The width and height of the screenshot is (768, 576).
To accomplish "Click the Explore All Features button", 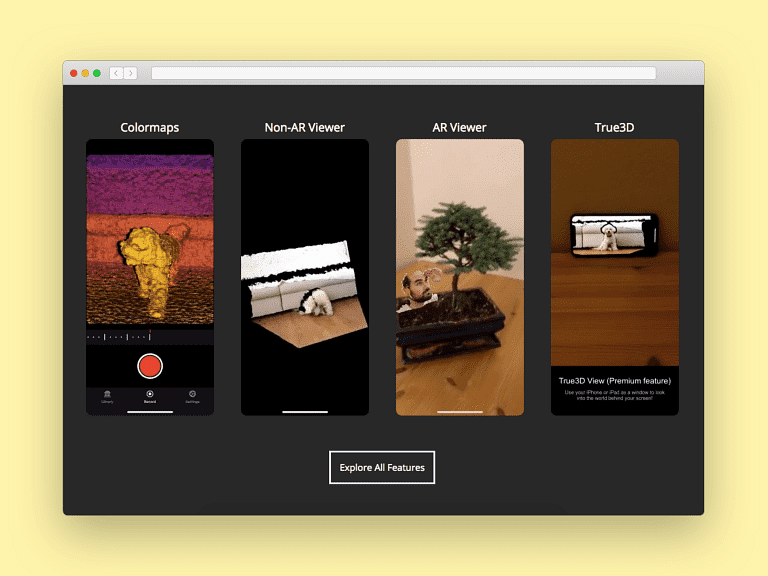I will point(382,467).
